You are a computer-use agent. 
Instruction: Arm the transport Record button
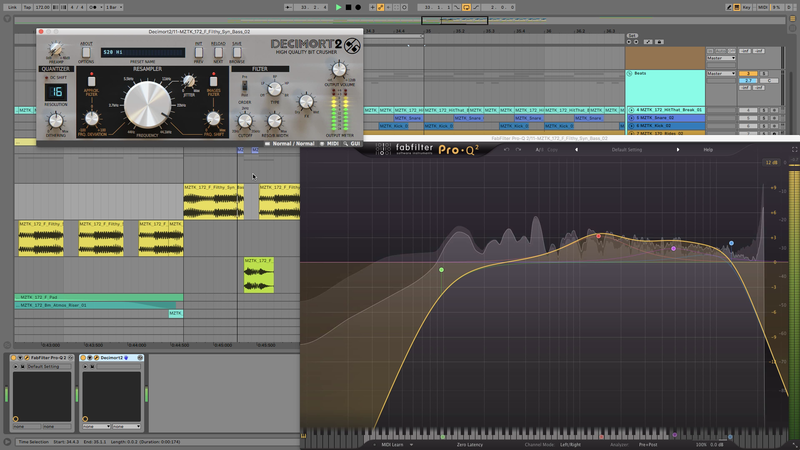(x=358, y=7)
